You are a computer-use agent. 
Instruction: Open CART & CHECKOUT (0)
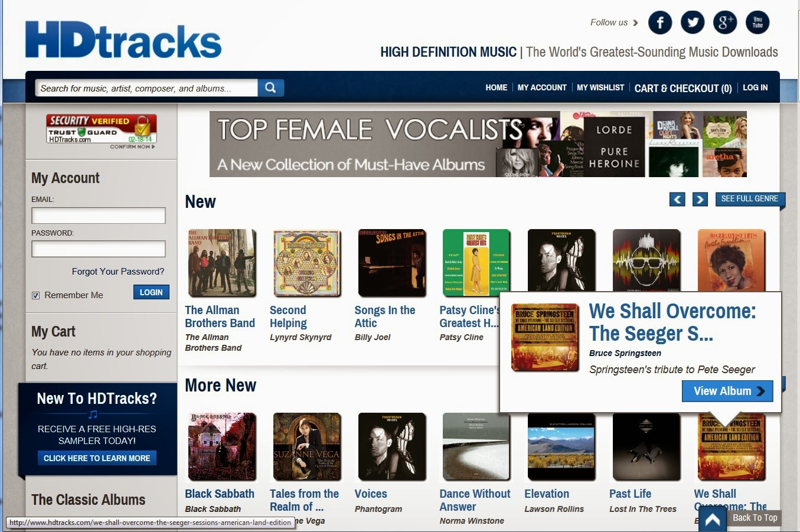click(x=683, y=88)
